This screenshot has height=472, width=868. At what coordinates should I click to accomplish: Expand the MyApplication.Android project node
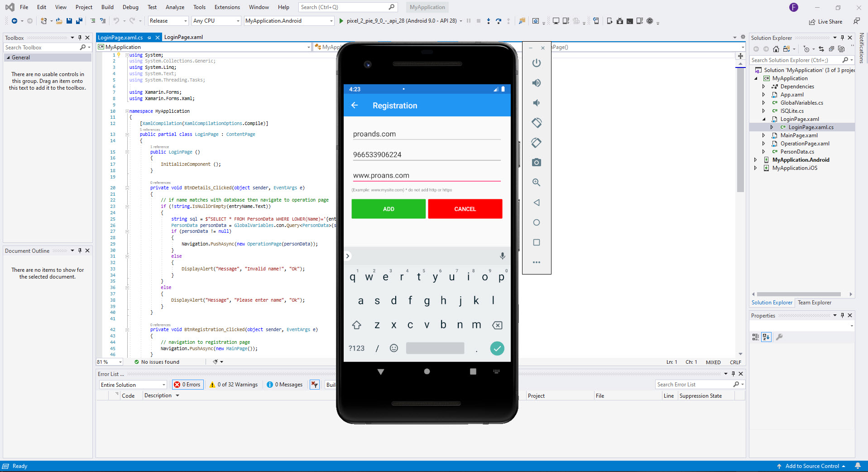click(x=755, y=160)
